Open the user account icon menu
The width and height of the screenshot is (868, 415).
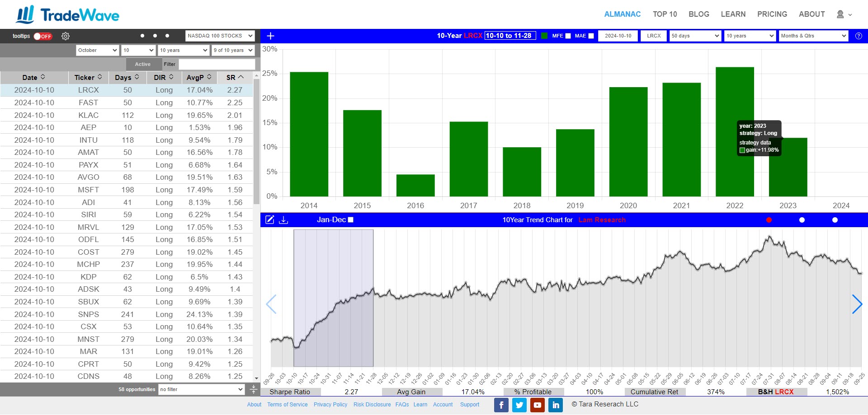point(844,14)
